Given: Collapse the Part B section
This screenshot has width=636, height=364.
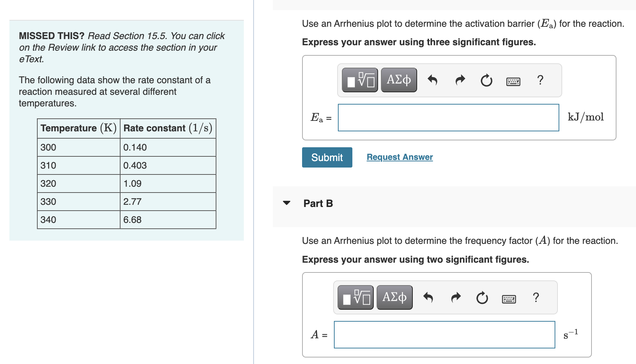Looking at the screenshot, I should coord(287,203).
